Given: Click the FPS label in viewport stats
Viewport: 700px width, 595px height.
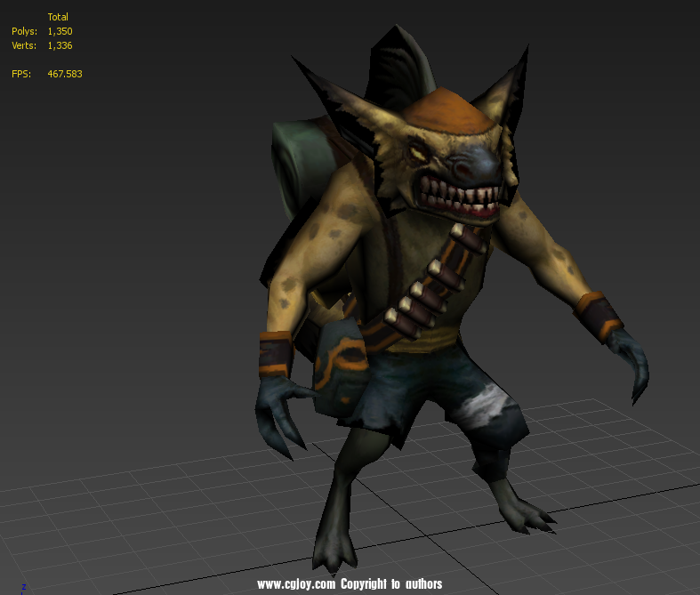Looking at the screenshot, I should [21, 74].
